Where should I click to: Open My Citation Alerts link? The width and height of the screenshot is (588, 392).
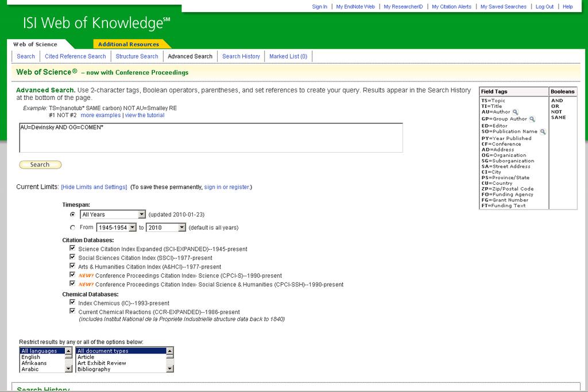(451, 7)
